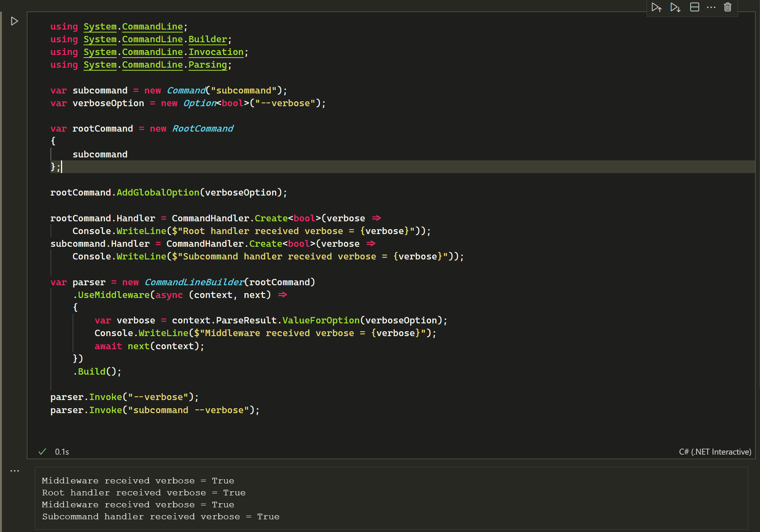760x532 pixels.
Task: Click the parser.Invoke("--verbose") line
Action: (x=123, y=397)
